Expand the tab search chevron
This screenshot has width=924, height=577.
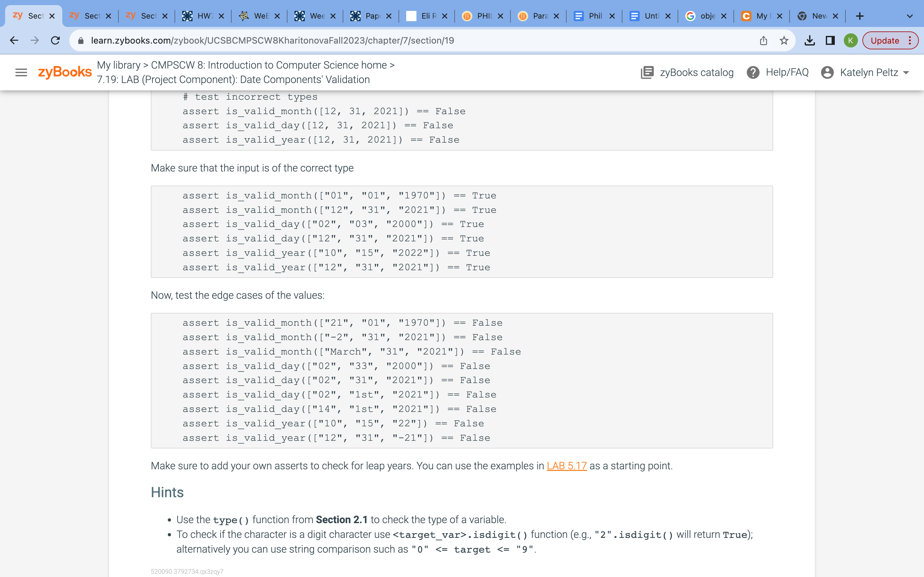[910, 16]
